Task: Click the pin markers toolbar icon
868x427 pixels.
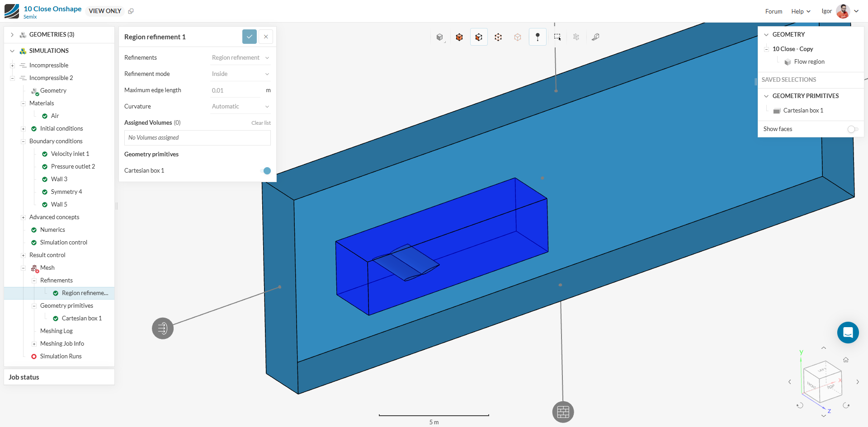Action: 538,37
